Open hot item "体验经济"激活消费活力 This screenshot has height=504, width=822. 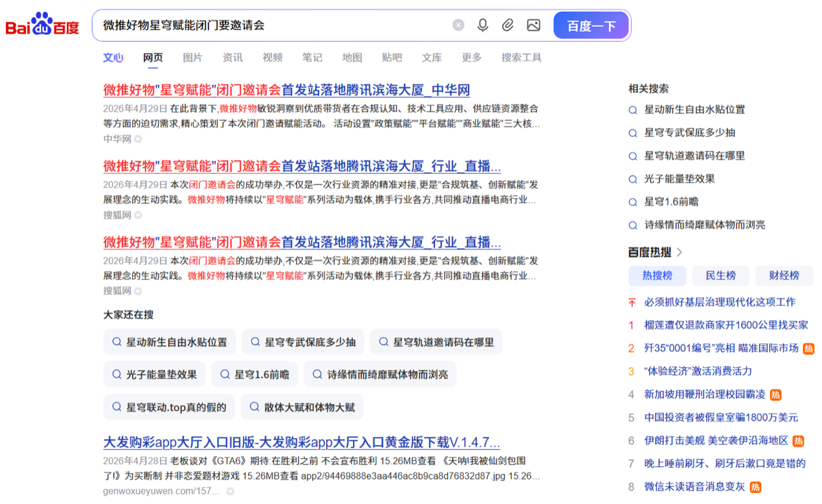click(698, 371)
